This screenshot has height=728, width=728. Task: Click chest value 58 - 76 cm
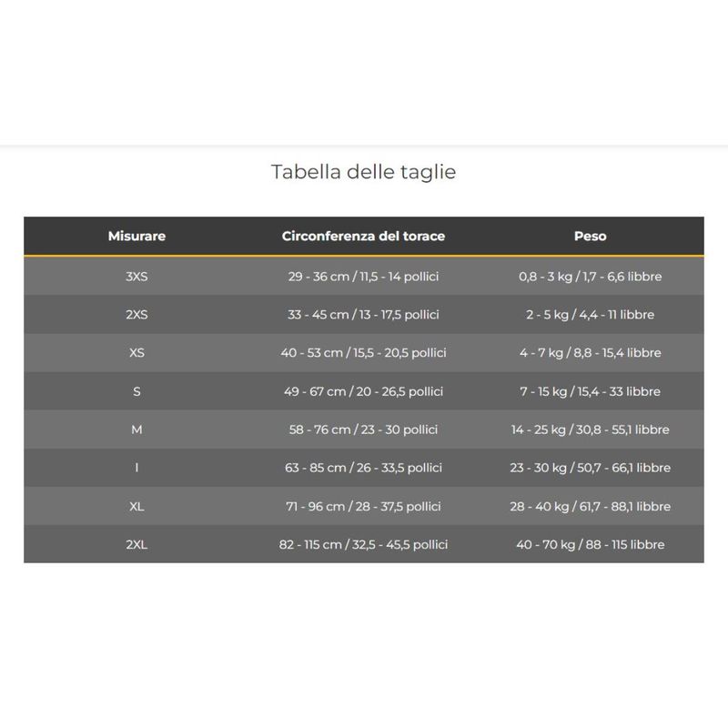tap(363, 430)
